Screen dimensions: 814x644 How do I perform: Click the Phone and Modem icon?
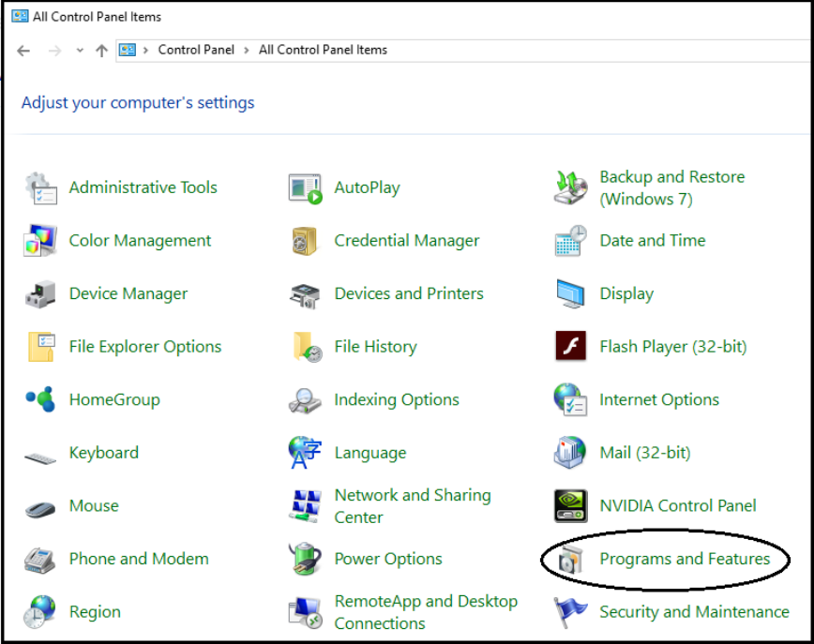[x=39, y=560]
